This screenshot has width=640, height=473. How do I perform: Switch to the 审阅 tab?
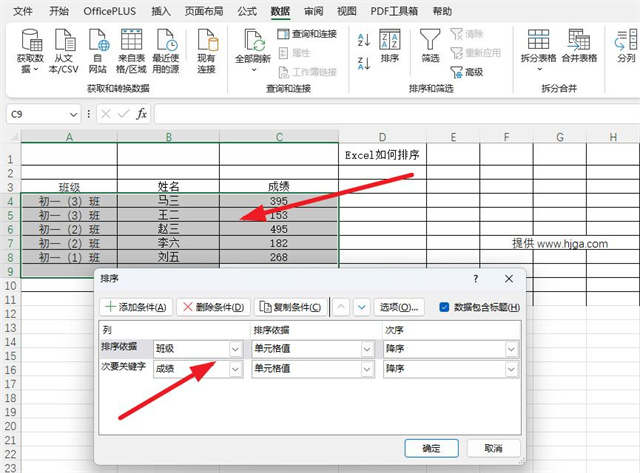tap(313, 11)
